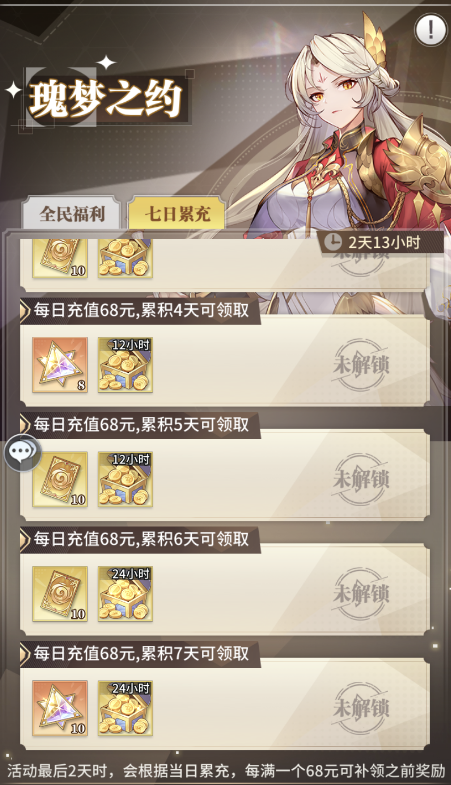451x785 pixels.
Task: Tap the golden card reward in 6-day row
Action: click(60, 594)
